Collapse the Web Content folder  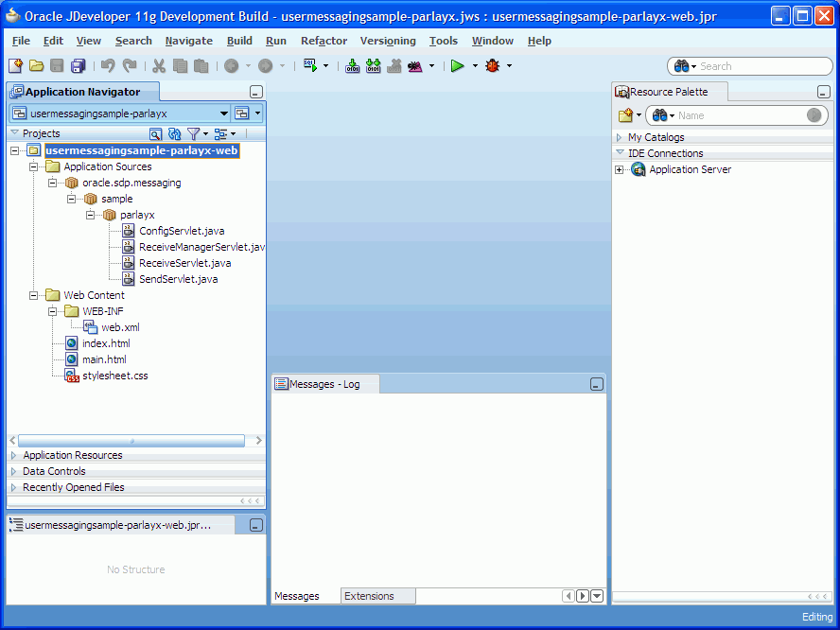(34, 295)
